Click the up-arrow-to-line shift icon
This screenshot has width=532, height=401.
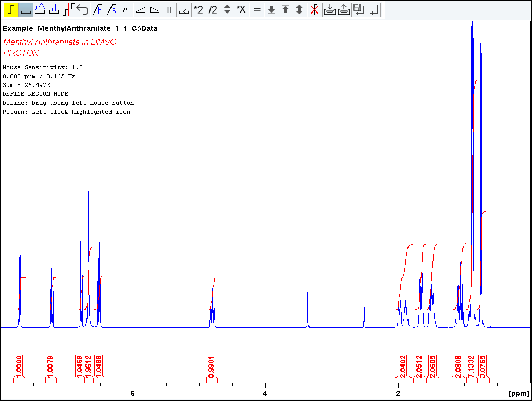(286, 9)
